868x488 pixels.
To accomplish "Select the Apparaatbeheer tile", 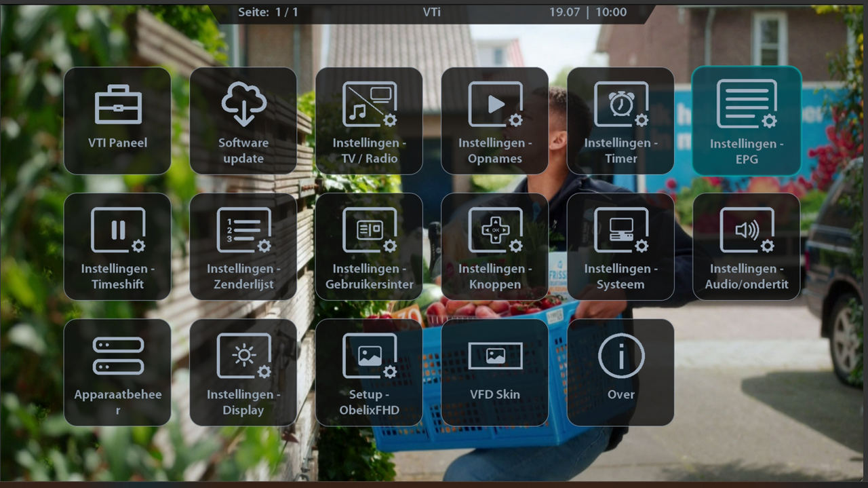I will pyautogui.click(x=117, y=371).
